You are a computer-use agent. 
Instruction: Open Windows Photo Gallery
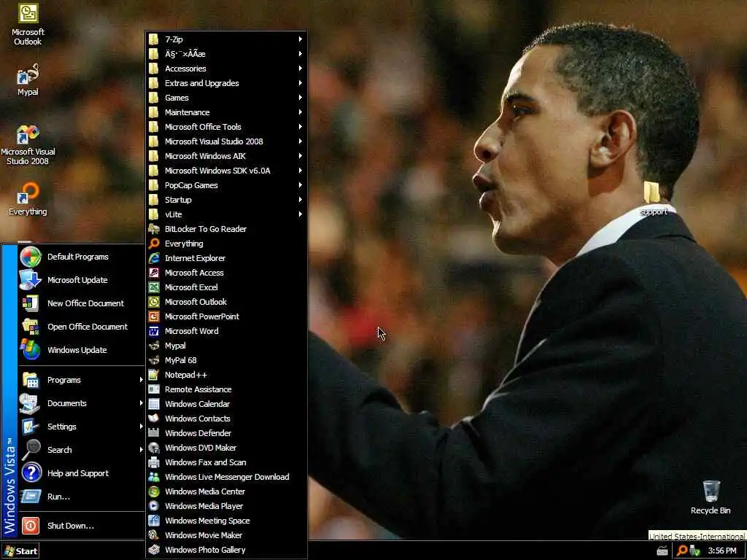click(x=226, y=550)
